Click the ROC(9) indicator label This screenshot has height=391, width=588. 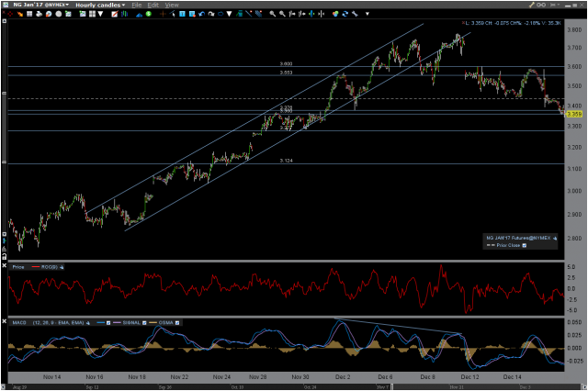(x=50, y=267)
